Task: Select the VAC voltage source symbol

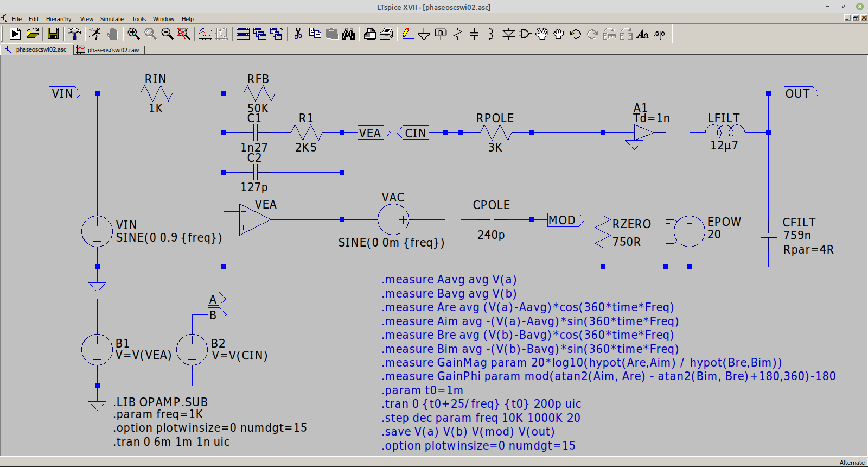Action: tap(393, 219)
